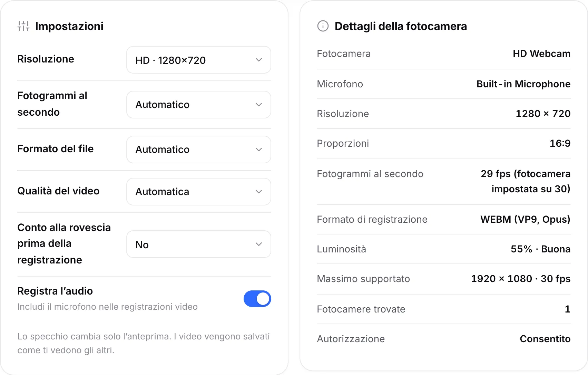The width and height of the screenshot is (588, 375).
Task: Click the Qualità del video label
Action: point(58,191)
